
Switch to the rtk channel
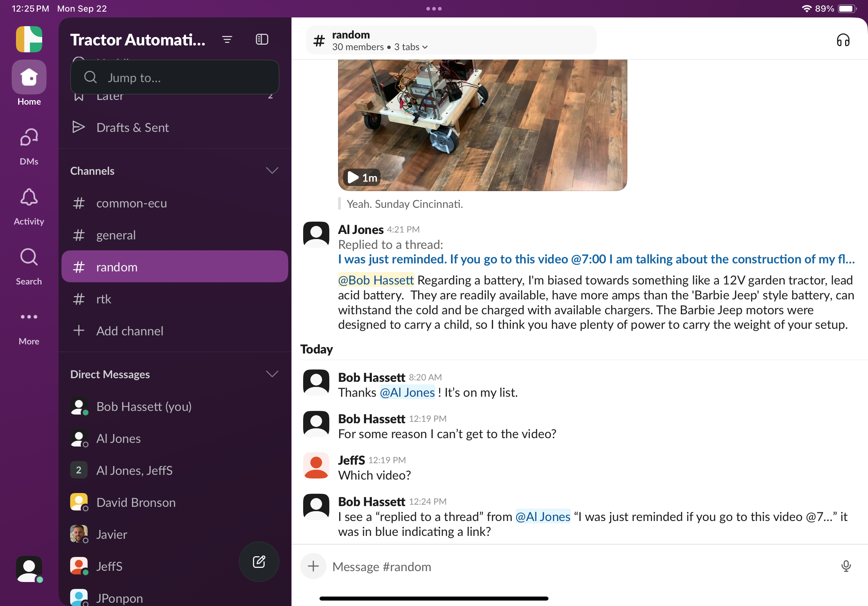tap(104, 299)
